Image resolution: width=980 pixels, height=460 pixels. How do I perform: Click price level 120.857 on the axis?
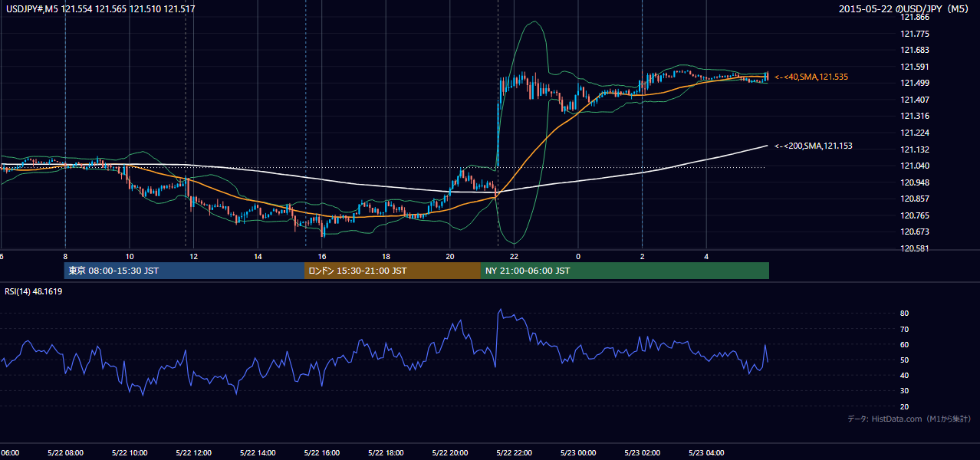(915, 199)
